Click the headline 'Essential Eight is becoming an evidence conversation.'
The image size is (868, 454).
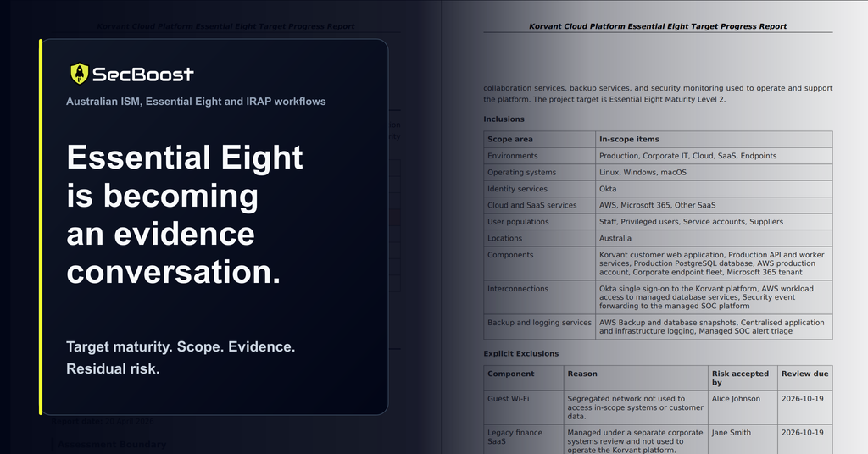tap(185, 214)
